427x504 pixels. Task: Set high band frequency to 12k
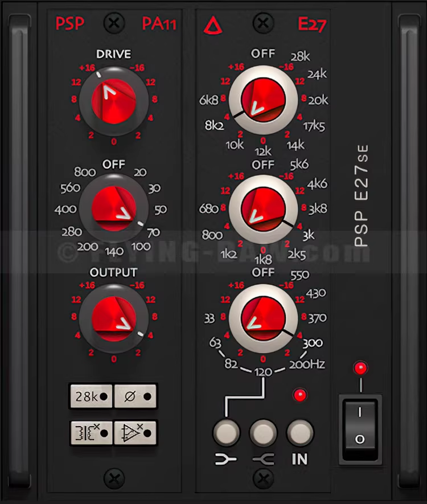click(x=263, y=151)
